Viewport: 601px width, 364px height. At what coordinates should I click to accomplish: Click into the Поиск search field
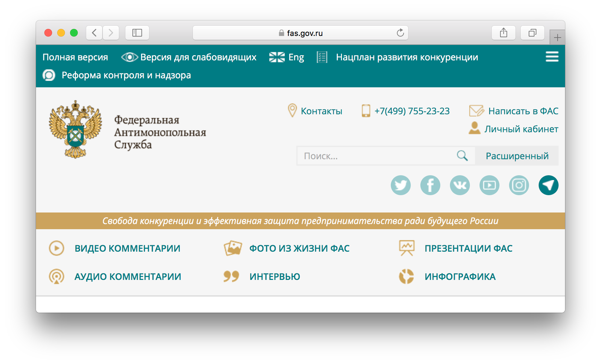tap(376, 156)
